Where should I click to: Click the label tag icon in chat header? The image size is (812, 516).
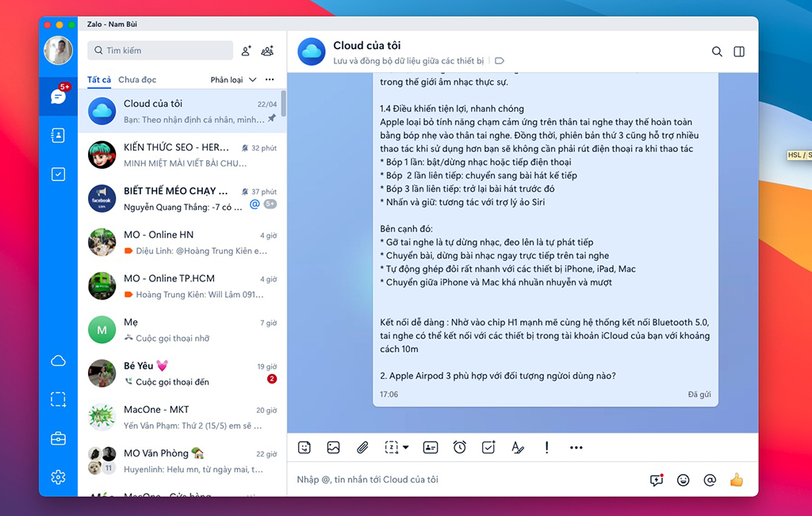[x=500, y=60]
